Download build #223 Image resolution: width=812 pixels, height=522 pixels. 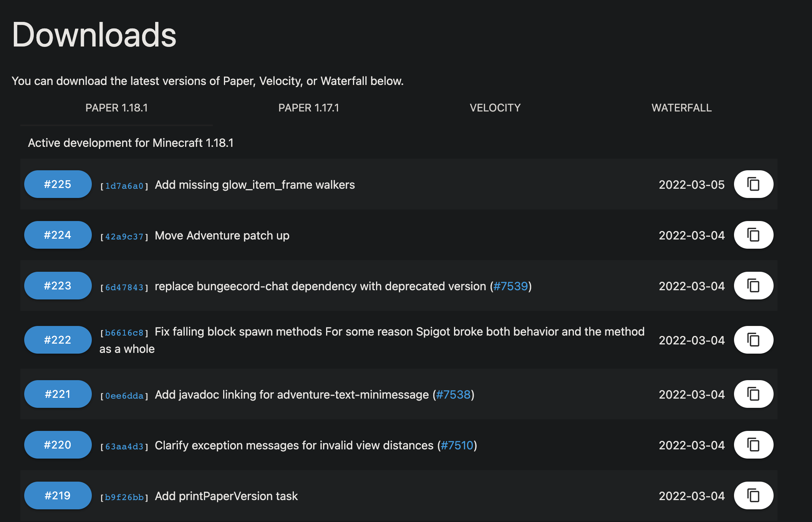pos(58,286)
